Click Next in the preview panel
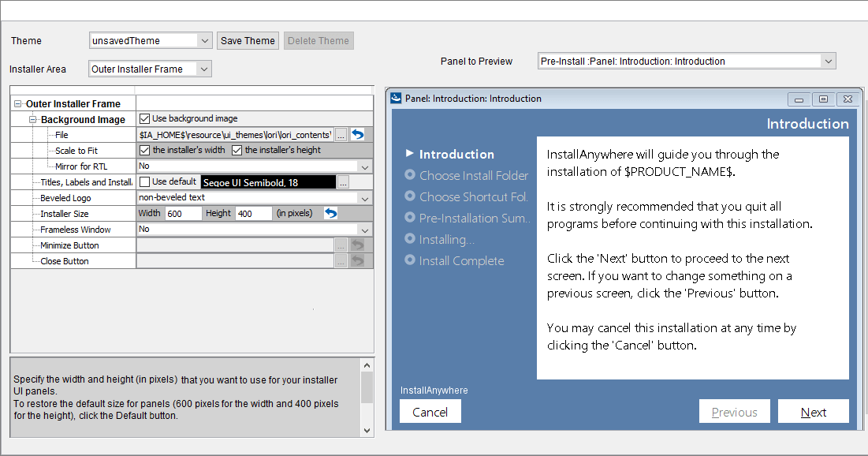The width and height of the screenshot is (868, 456). click(814, 411)
